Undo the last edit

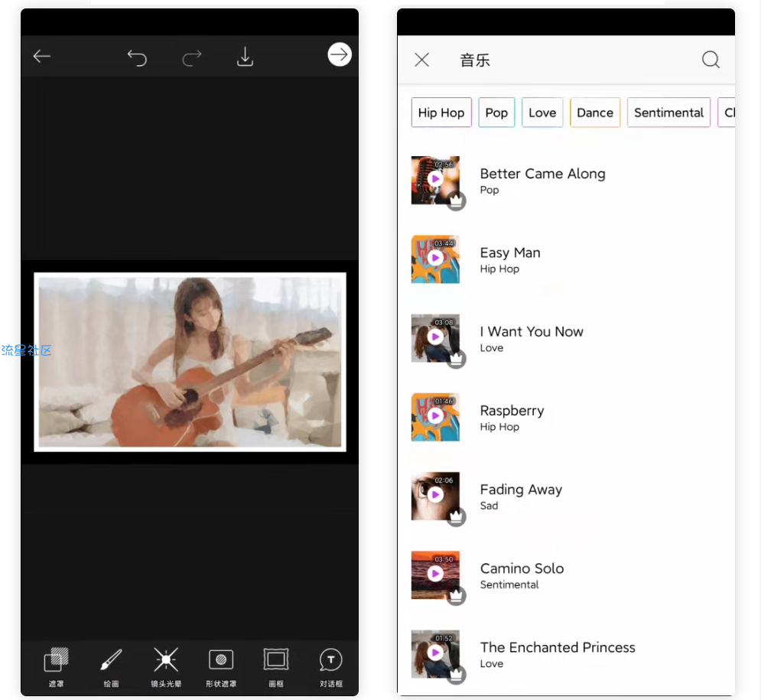point(137,57)
